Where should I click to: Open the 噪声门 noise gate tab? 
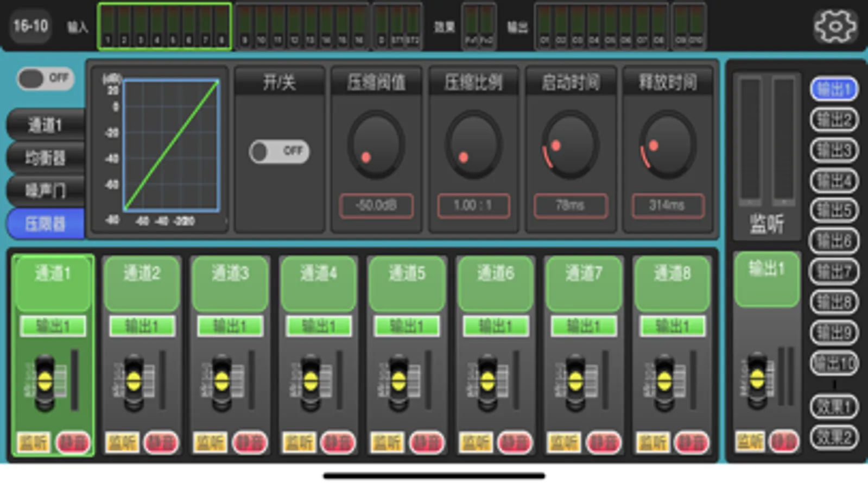pyautogui.click(x=46, y=190)
